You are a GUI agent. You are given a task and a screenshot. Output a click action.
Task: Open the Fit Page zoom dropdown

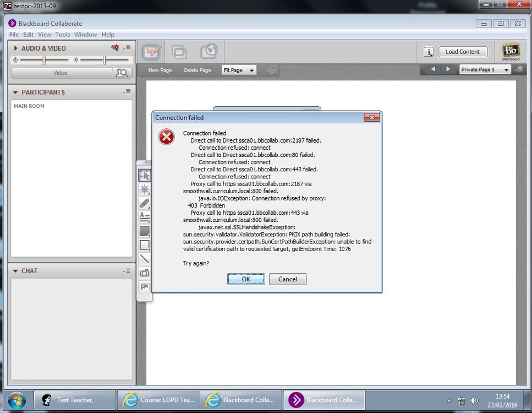[x=239, y=70]
